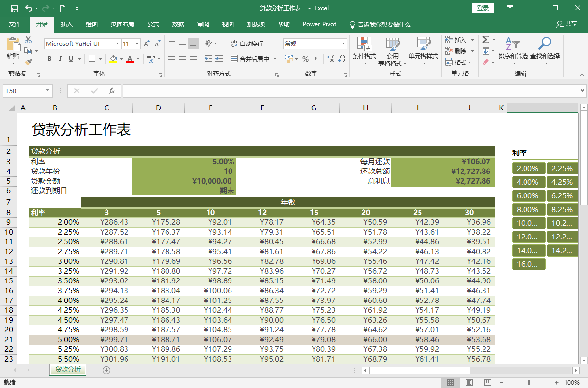
Task: Click the New document icon in title bar
Action: point(63,8)
